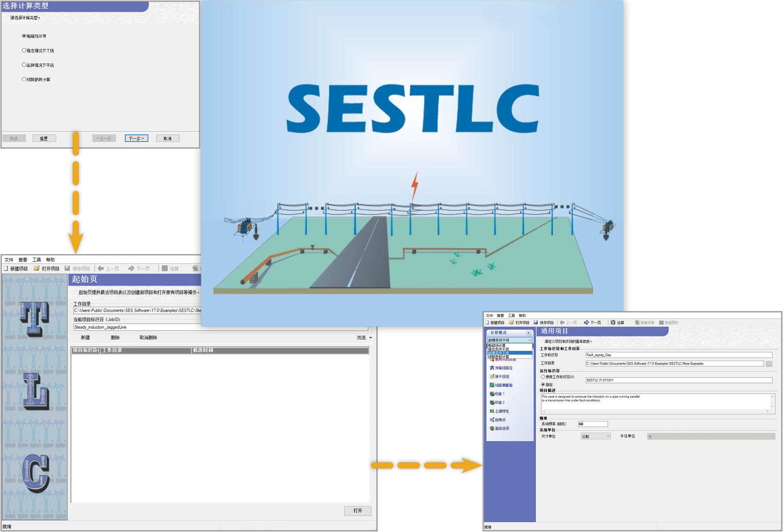Open 终端 1 in the sidebar
The image size is (783, 532).
pyautogui.click(x=497, y=394)
